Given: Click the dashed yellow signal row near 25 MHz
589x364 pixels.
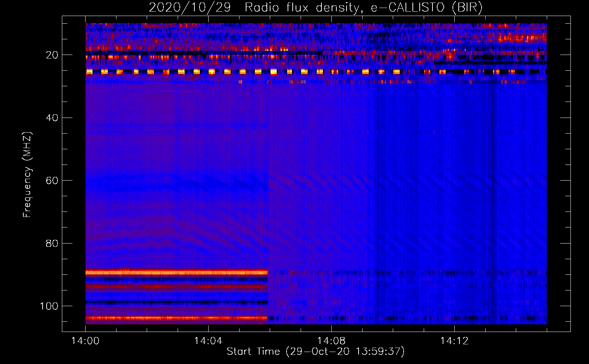Looking at the screenshot, I should coord(316,72).
